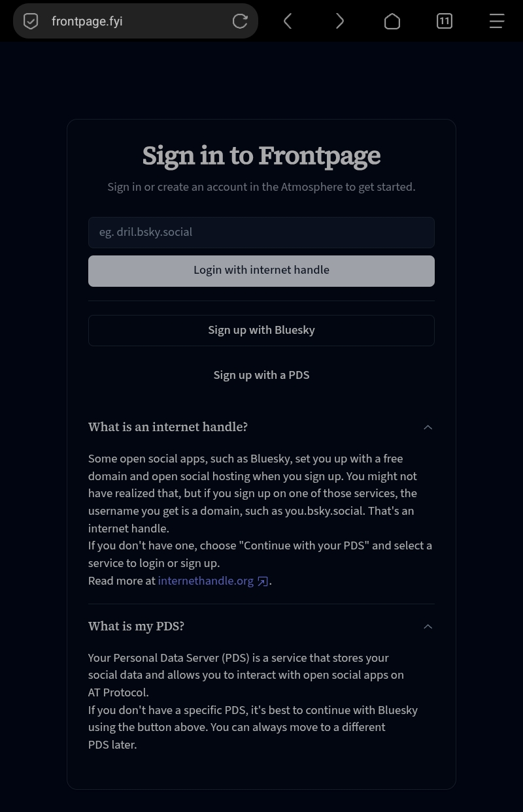Toggle the 'What is an internet handle?' heading
This screenshot has width=523, height=812.
pyautogui.click(x=168, y=427)
